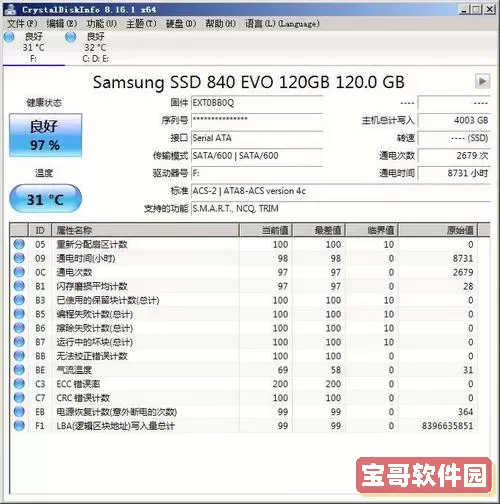Open the 帮助(H) menu

click(220, 23)
